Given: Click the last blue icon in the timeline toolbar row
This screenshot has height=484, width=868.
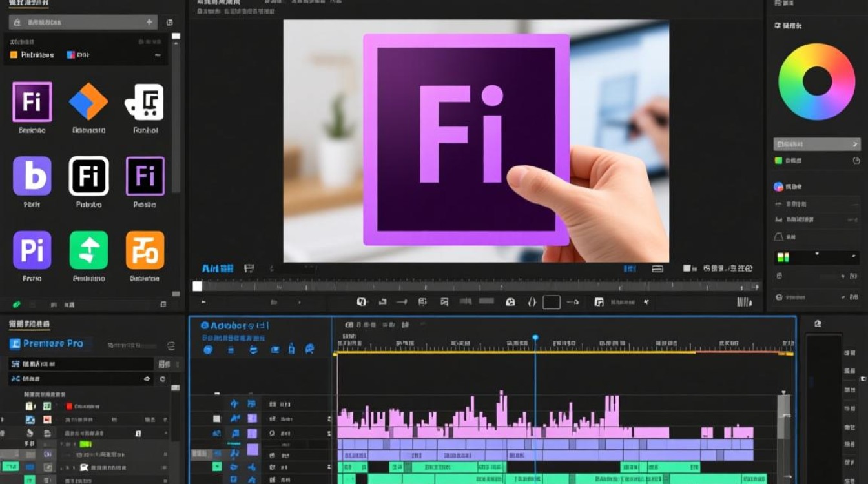Looking at the screenshot, I should click(309, 349).
